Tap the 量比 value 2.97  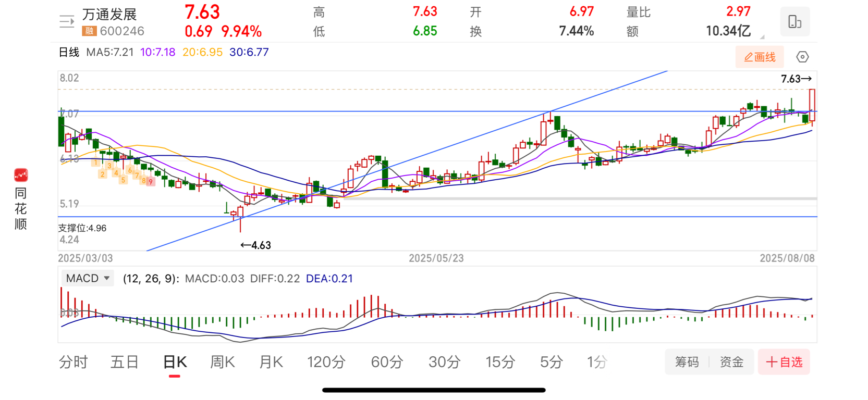[738, 11]
